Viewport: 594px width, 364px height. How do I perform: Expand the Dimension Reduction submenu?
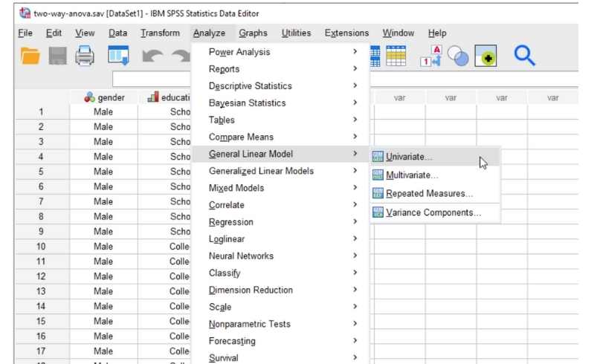281,290
